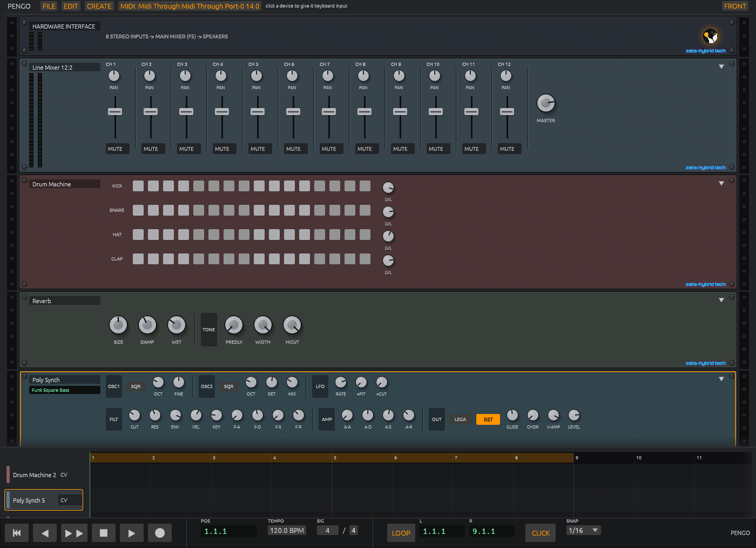
Task: Click the Poly Synth filter CUT knob
Action: coord(134,415)
